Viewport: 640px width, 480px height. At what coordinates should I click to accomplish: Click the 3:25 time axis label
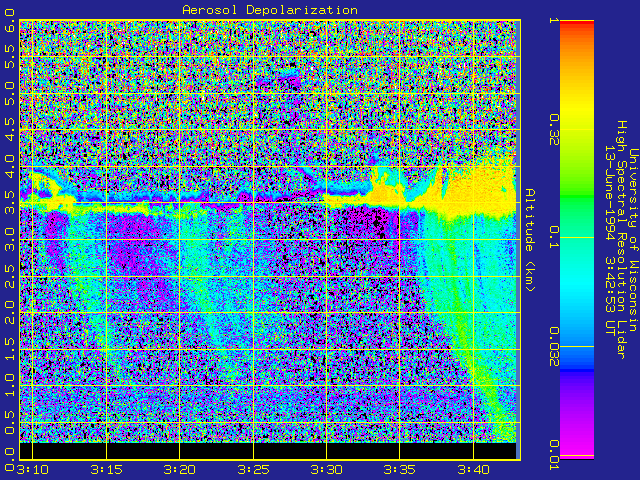coord(253,470)
